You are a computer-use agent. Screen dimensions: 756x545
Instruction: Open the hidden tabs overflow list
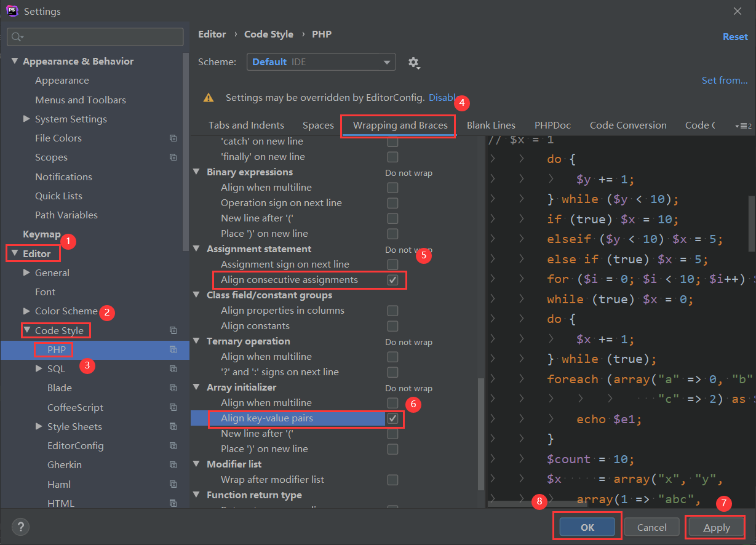pos(743,125)
